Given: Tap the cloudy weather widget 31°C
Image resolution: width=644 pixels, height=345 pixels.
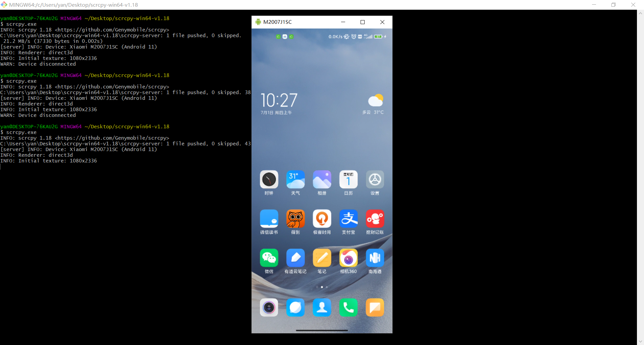Looking at the screenshot, I should click(x=375, y=104).
